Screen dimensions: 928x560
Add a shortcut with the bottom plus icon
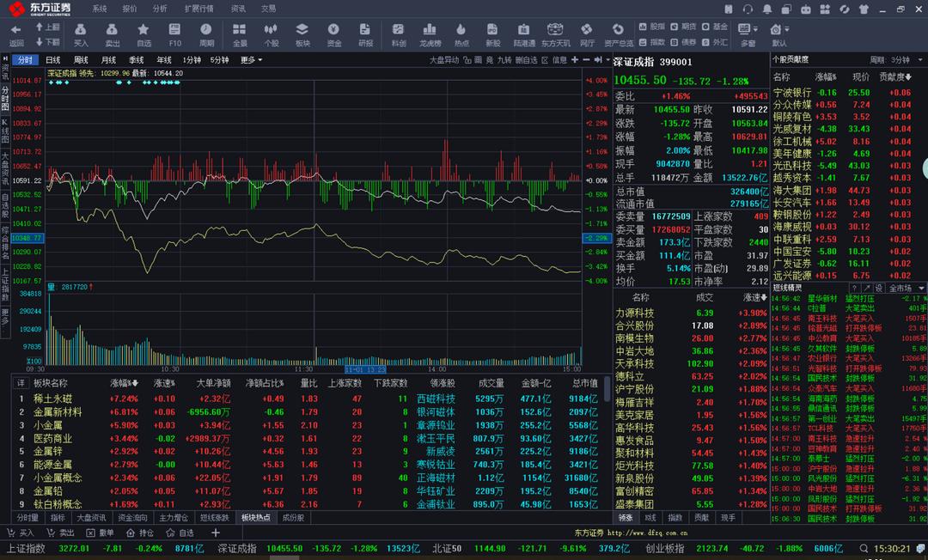(x=216, y=533)
